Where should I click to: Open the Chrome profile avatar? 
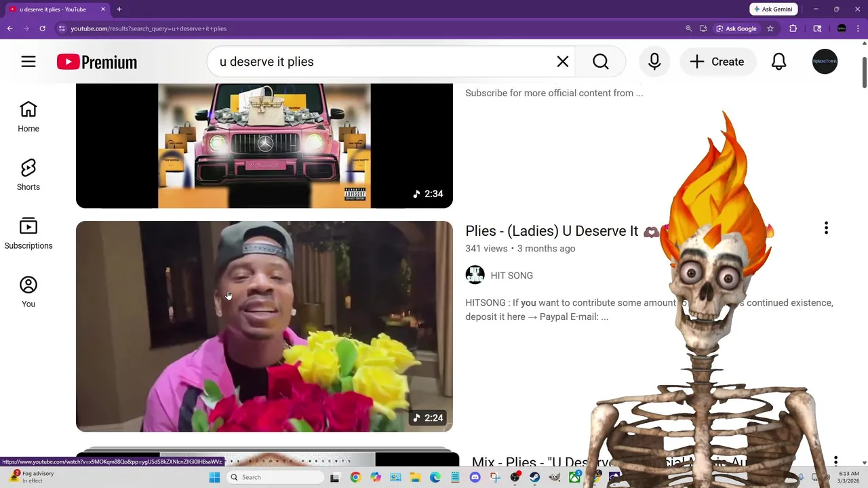click(842, 28)
